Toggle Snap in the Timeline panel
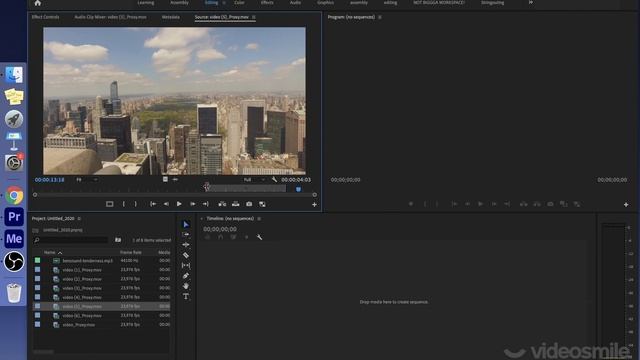 click(220, 237)
